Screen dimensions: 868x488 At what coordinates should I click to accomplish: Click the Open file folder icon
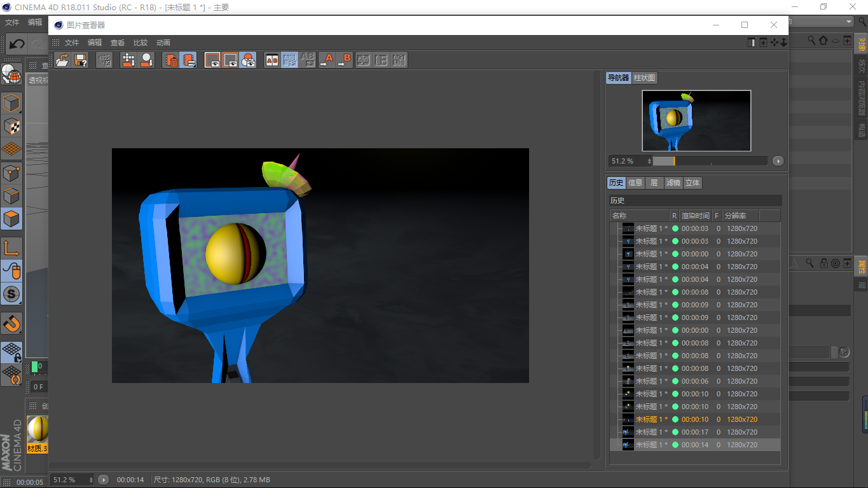click(62, 60)
